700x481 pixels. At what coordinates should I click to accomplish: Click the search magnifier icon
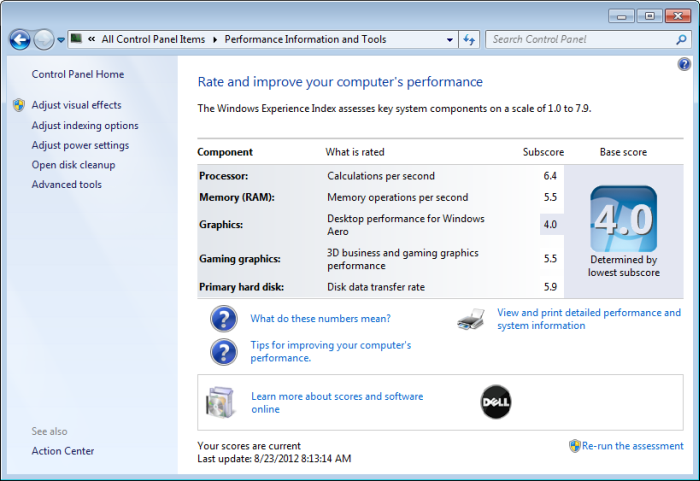point(681,40)
